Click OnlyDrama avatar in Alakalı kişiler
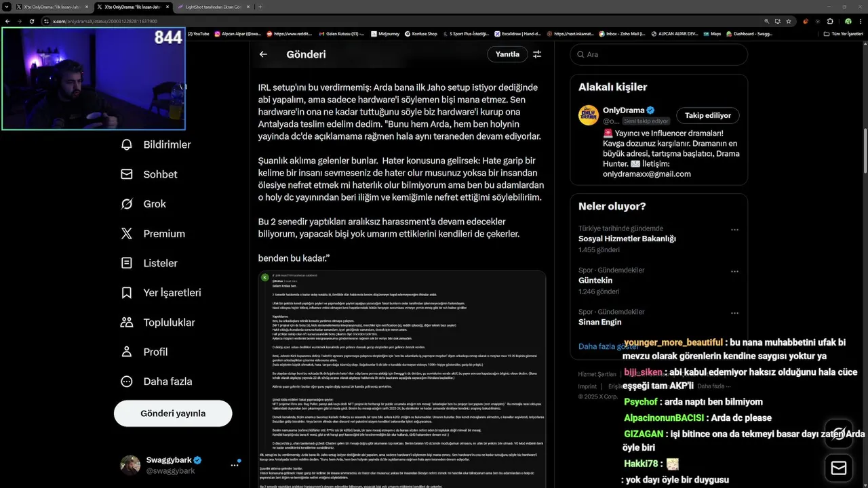This screenshot has height=488, width=868. [589, 115]
